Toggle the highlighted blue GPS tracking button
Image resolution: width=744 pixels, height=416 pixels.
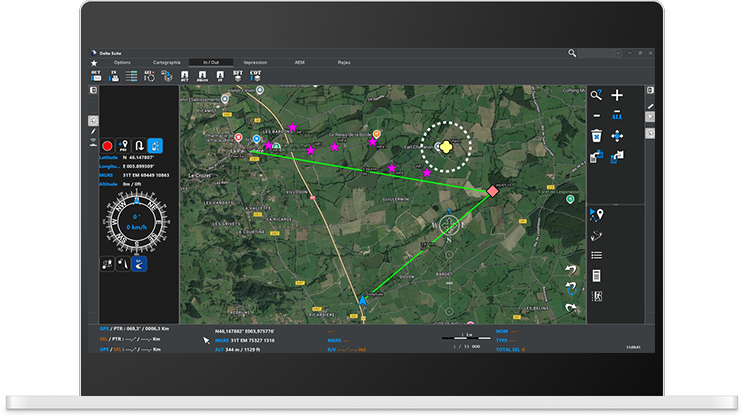pos(155,146)
